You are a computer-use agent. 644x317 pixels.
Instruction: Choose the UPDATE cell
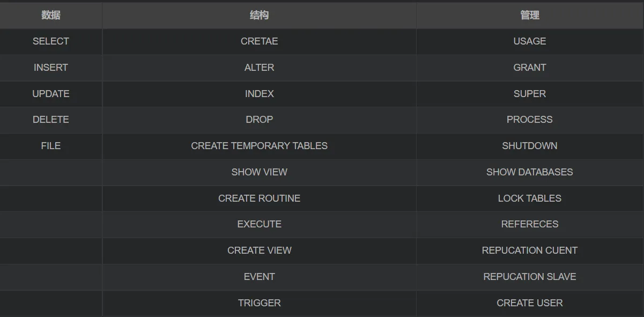pyautogui.click(x=51, y=94)
